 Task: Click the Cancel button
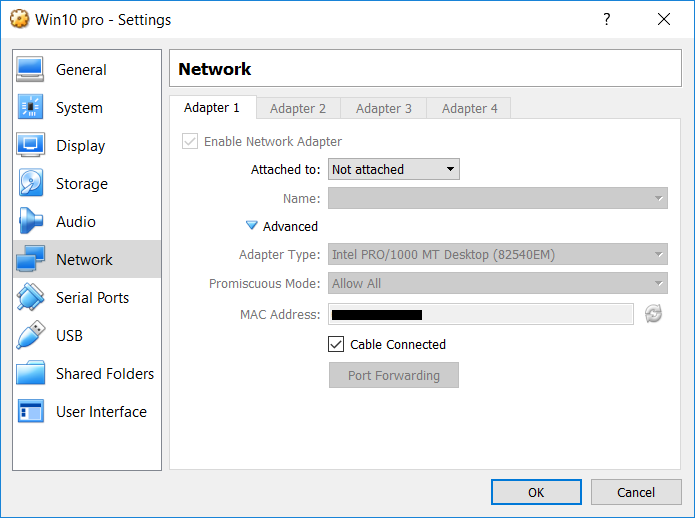636,492
